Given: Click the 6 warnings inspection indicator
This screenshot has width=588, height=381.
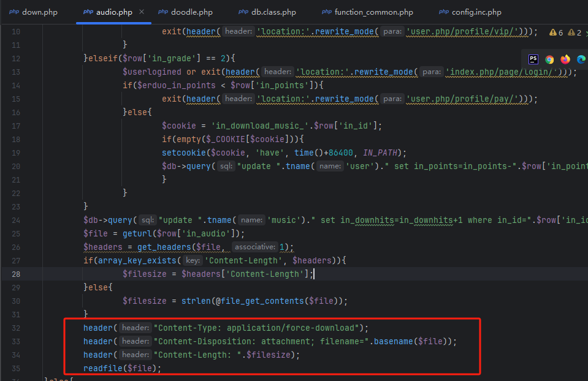Looking at the screenshot, I should (556, 32).
